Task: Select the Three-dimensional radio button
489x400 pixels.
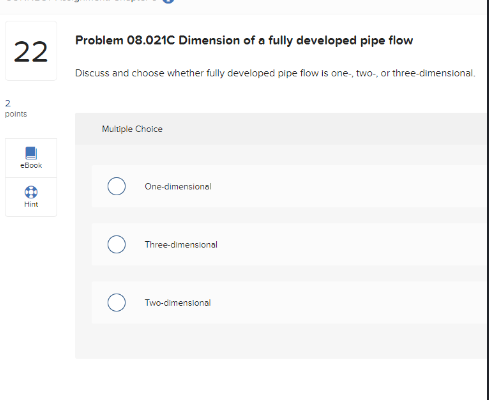Action: 117,244
